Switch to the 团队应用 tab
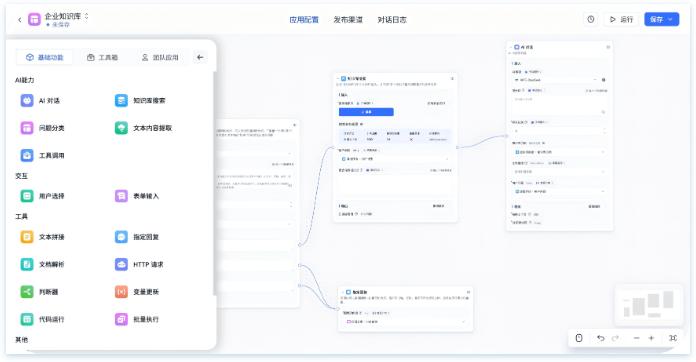Viewport: 696px width, 362px height. 160,57
